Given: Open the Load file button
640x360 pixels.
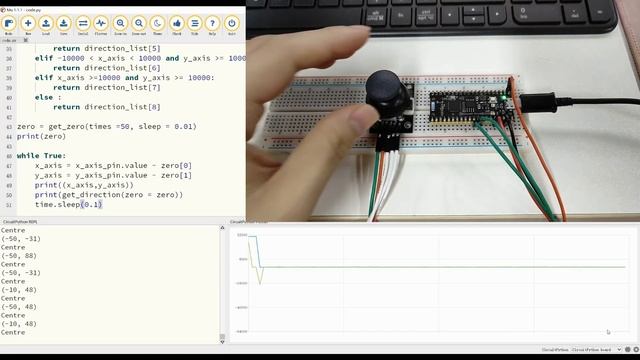Looking at the screenshot, I should (46, 25).
